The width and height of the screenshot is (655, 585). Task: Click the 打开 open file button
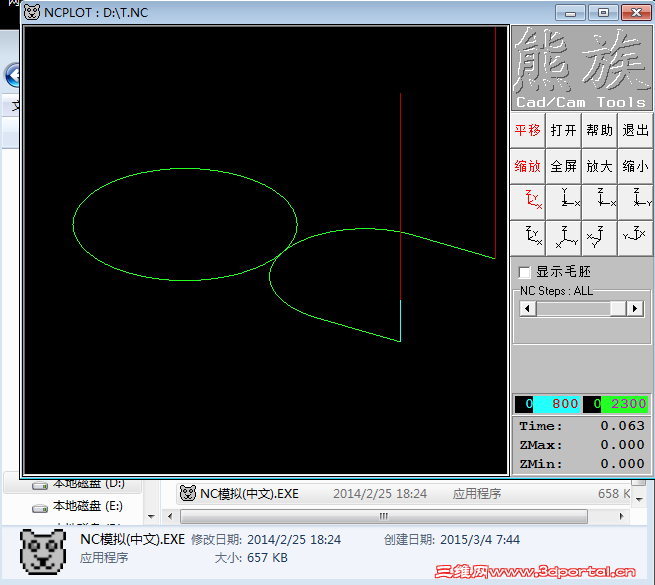coord(564,130)
